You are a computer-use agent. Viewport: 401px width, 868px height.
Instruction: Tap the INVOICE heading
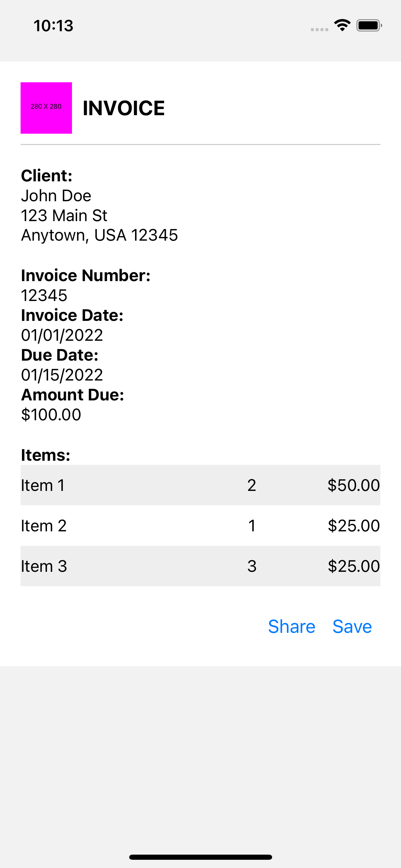(x=123, y=108)
